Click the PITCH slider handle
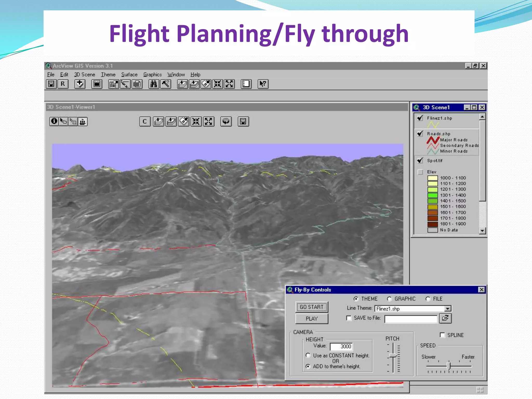 click(x=393, y=355)
